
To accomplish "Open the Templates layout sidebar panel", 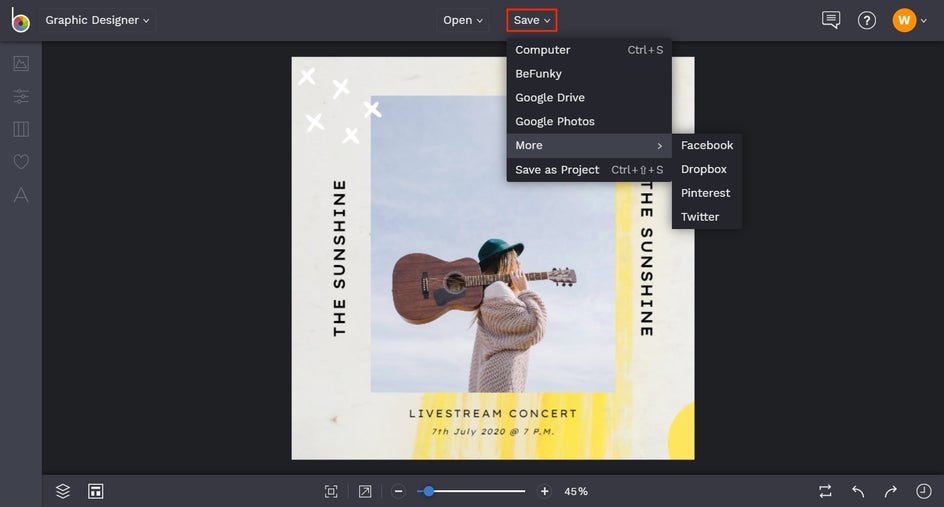I will coord(21,129).
